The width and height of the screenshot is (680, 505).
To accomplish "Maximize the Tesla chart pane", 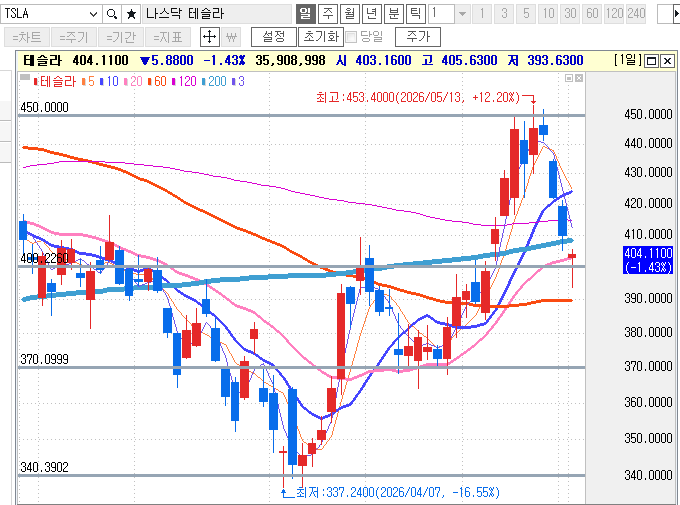I will point(651,61).
